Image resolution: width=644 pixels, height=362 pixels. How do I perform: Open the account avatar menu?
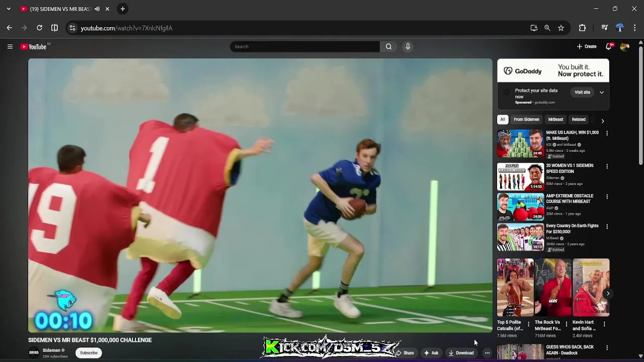(x=625, y=47)
